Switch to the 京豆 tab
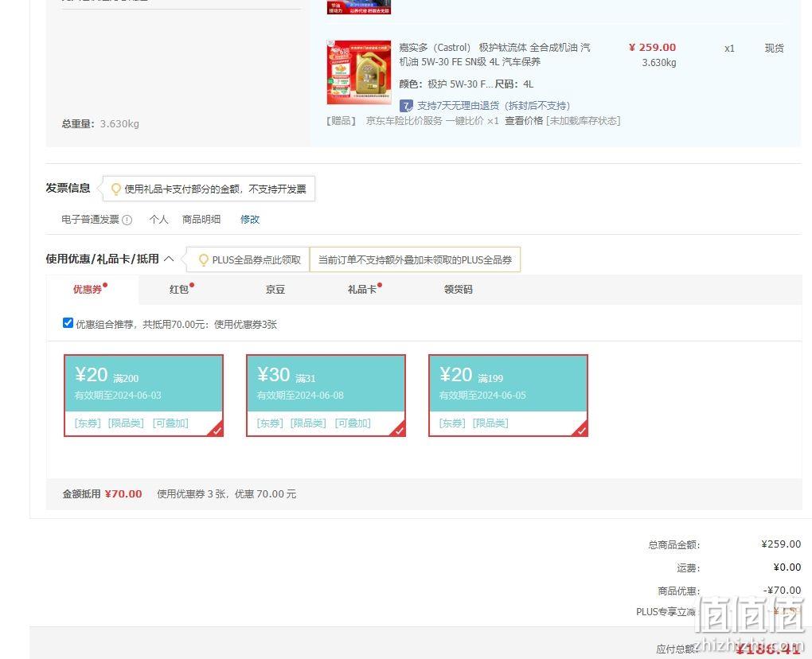812x659 pixels. pyautogui.click(x=275, y=290)
